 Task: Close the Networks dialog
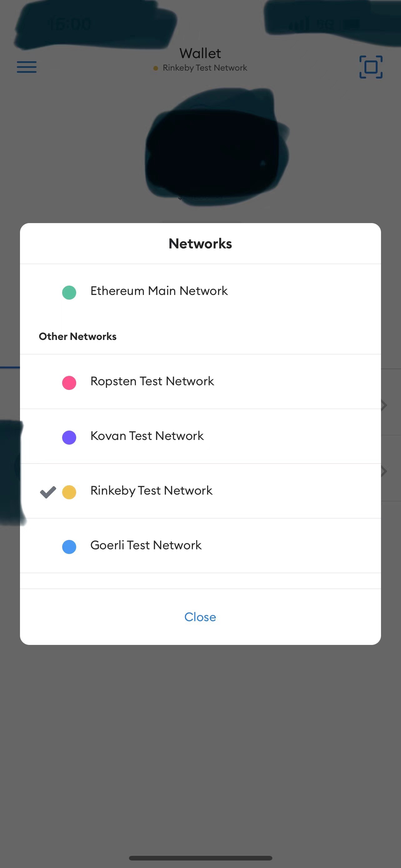200,617
